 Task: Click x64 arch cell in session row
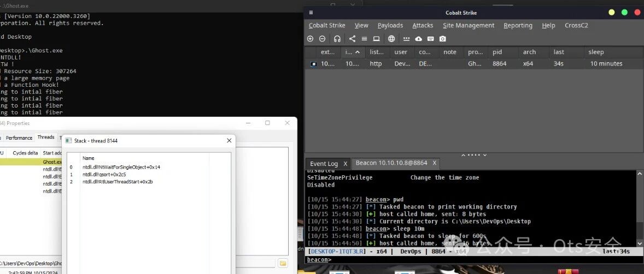point(528,63)
